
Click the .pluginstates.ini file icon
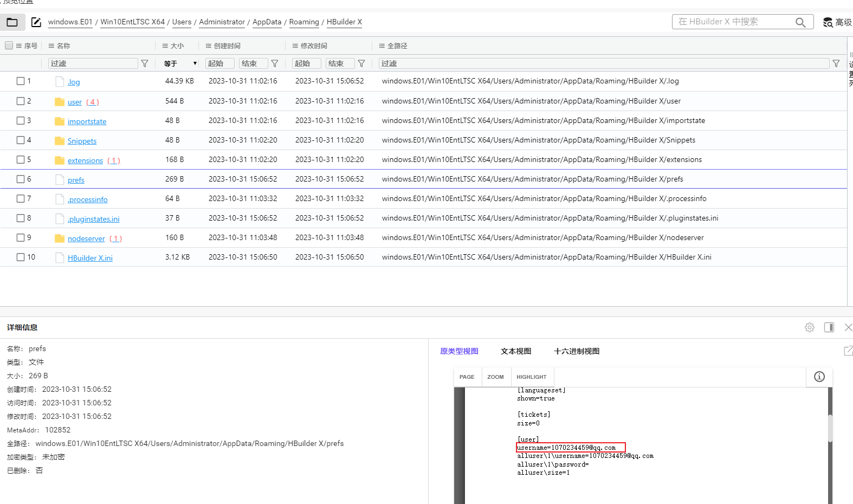pos(60,218)
